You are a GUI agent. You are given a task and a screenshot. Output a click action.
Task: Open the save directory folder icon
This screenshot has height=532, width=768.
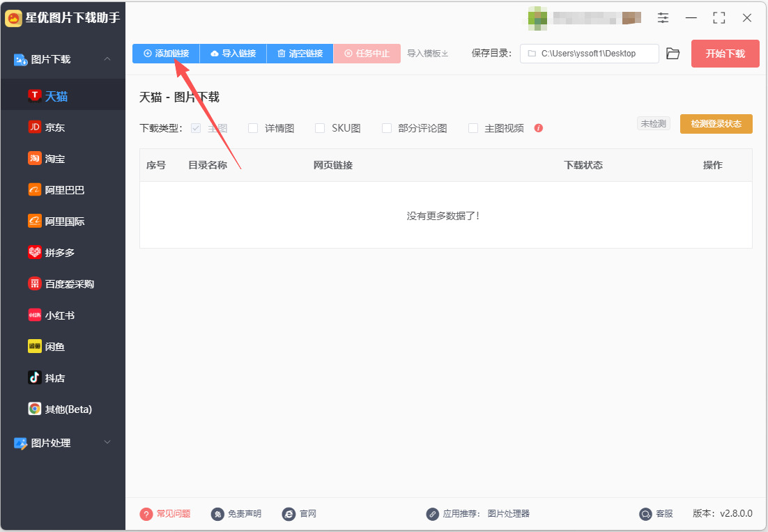click(673, 54)
